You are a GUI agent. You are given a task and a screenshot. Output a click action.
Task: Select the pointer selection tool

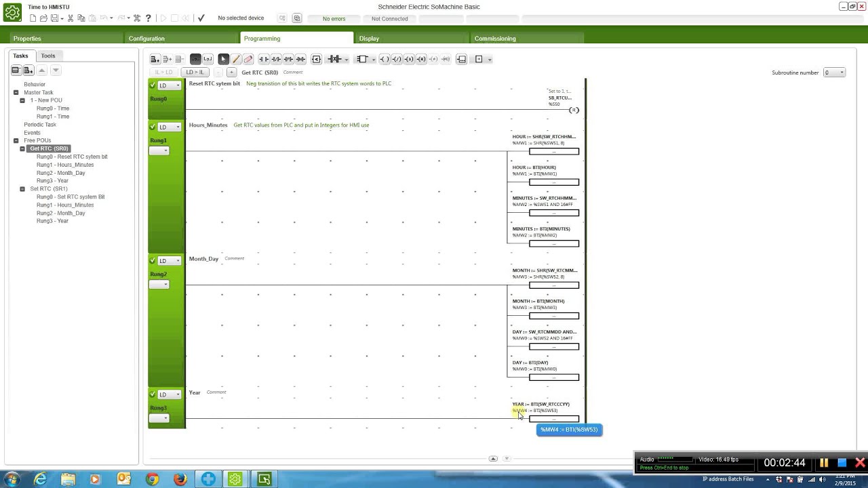click(x=223, y=59)
